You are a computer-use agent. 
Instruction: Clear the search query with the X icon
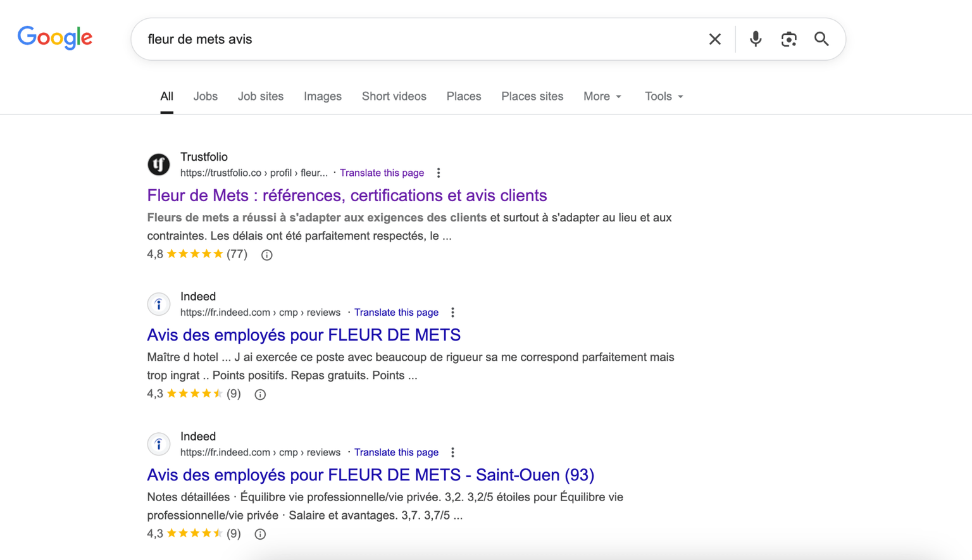click(715, 39)
